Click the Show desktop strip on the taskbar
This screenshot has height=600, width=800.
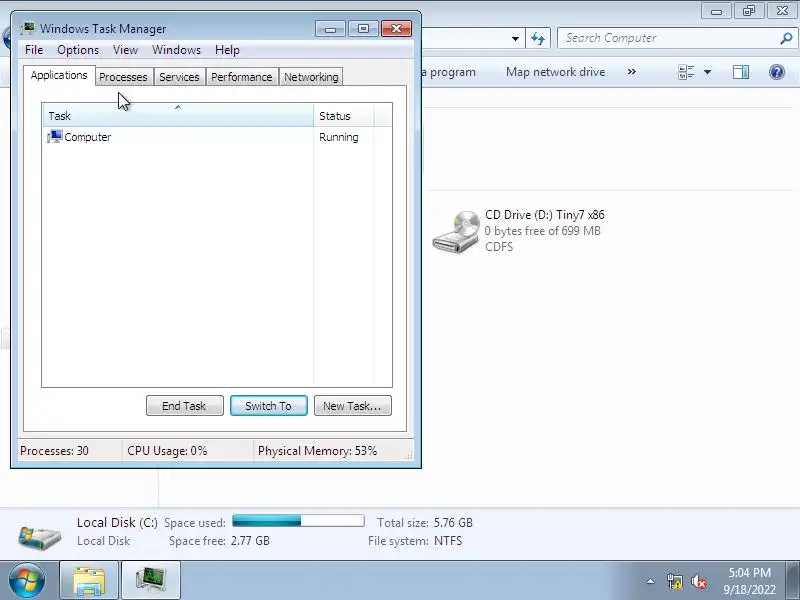pos(793,581)
